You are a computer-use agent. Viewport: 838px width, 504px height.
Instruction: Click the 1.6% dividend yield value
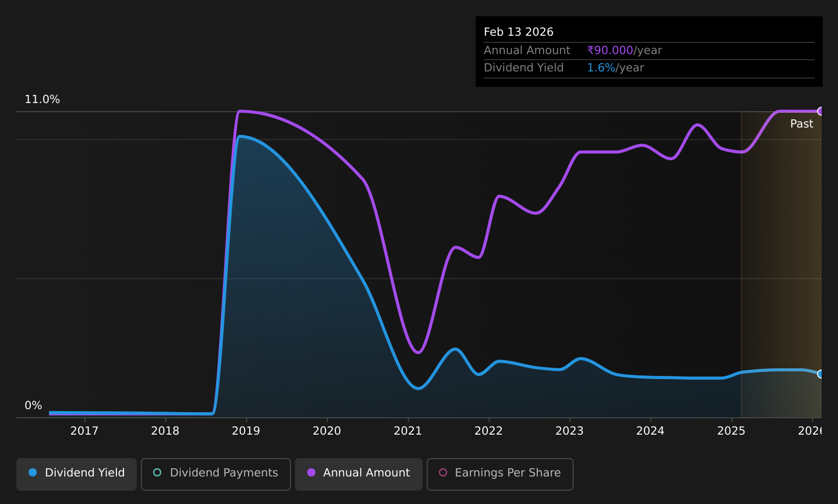pos(601,68)
